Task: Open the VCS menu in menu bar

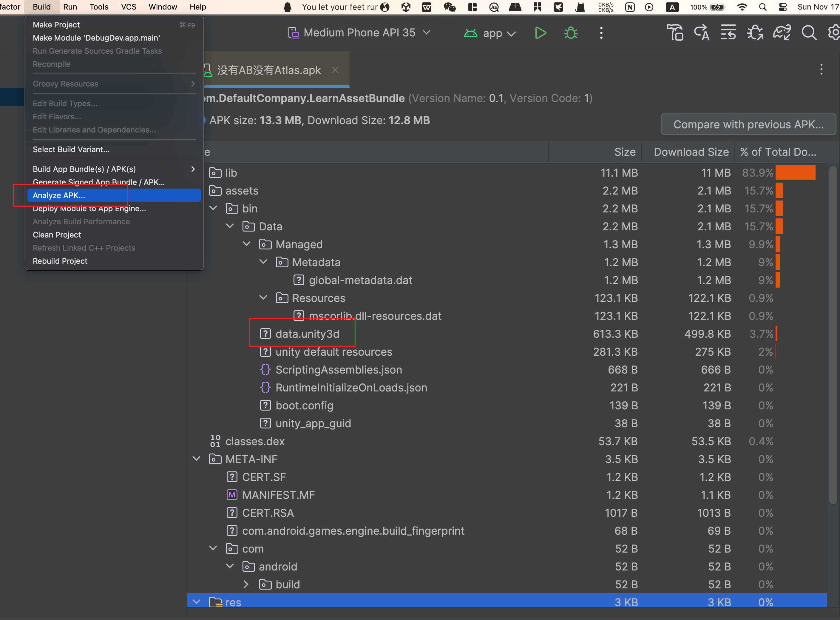Action: [128, 7]
